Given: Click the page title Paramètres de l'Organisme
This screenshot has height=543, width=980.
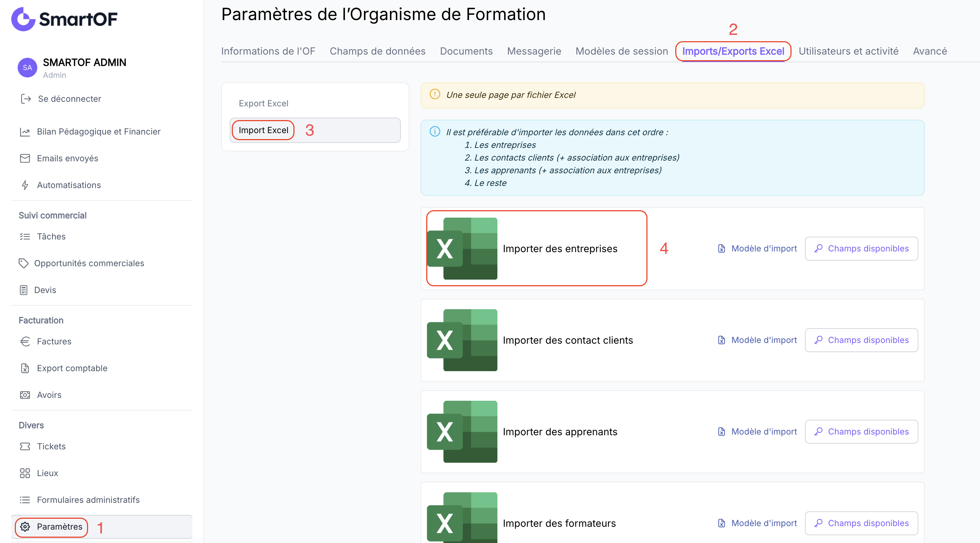Looking at the screenshot, I should click(x=383, y=14).
